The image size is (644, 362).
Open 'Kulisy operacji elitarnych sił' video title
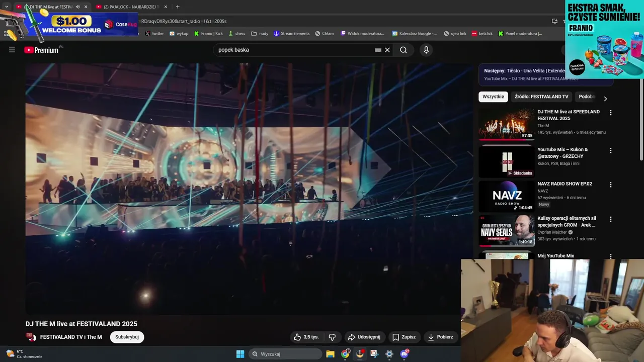point(567,222)
